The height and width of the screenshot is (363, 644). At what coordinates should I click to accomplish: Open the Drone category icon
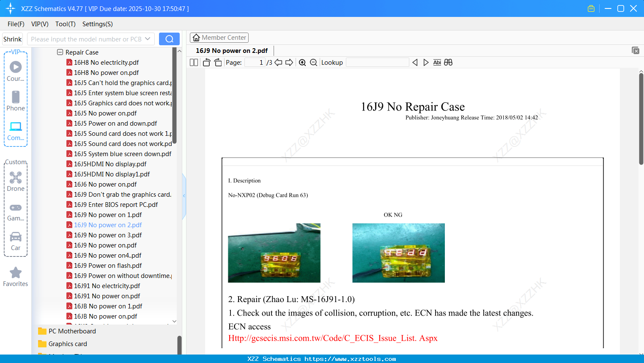16,177
